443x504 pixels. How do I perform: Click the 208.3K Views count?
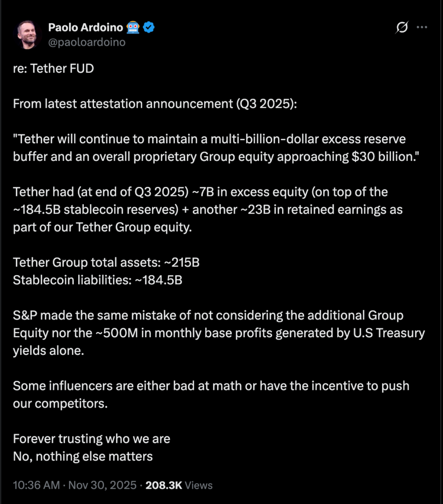179,485
